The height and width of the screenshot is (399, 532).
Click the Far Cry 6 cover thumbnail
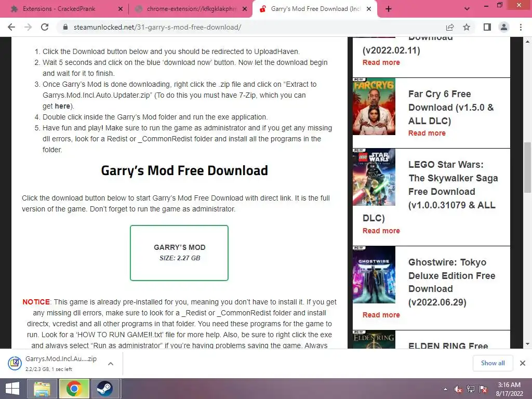point(374,107)
